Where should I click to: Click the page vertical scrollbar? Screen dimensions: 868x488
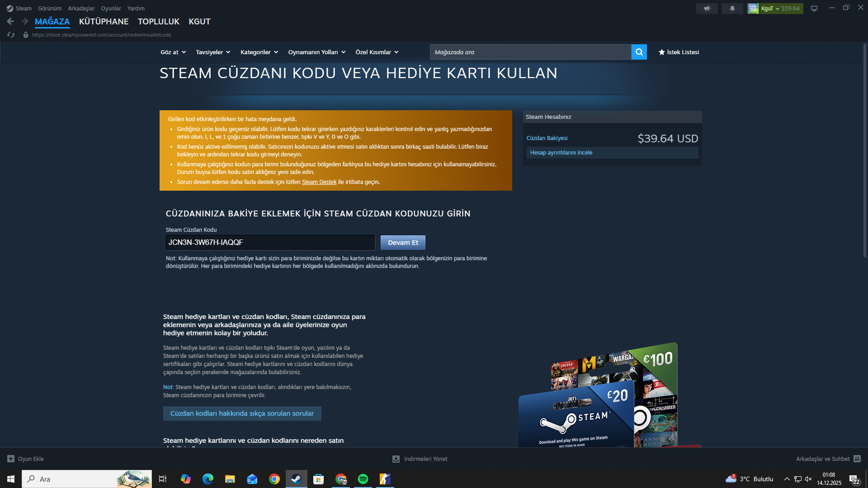click(x=865, y=150)
